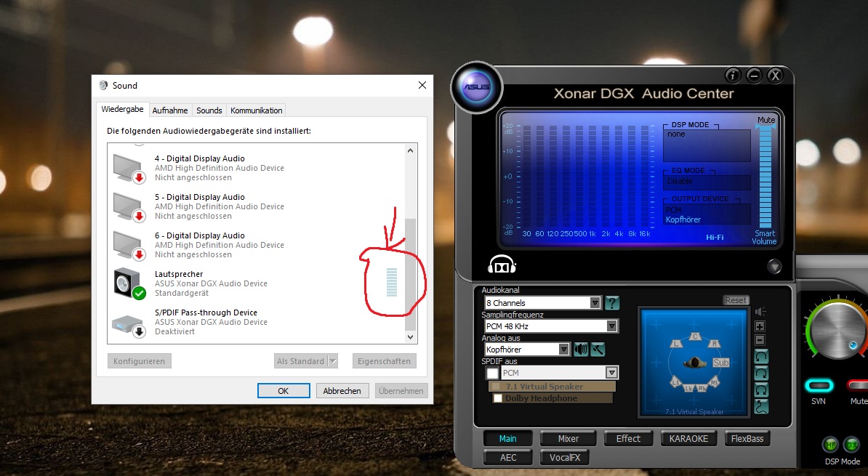
Task: Open the Effect page in Xonar
Action: (628, 438)
